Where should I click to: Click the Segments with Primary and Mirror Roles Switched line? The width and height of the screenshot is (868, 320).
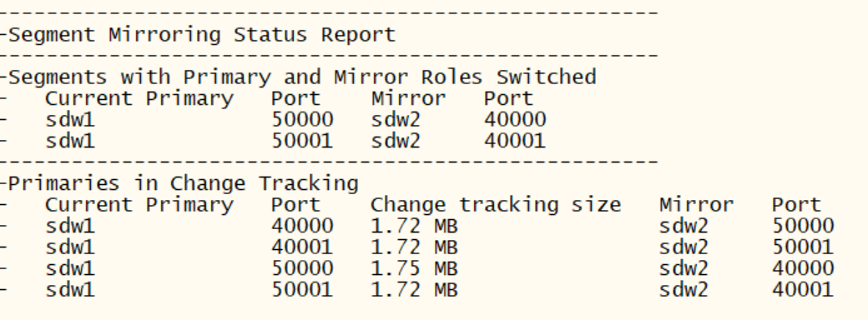click(302, 77)
